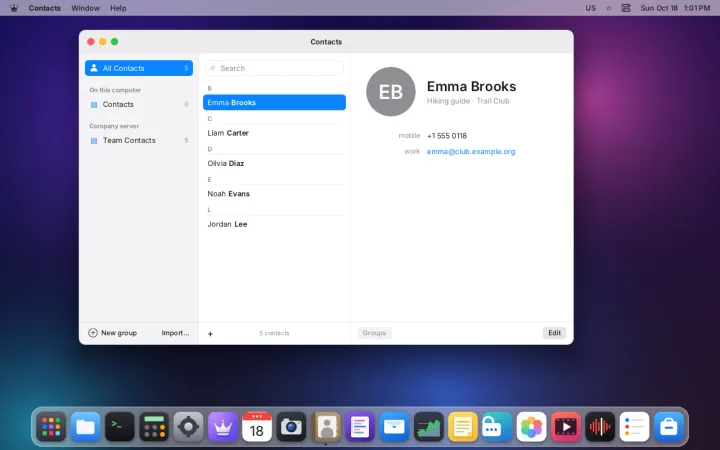720x450 pixels.
Task: Open the Voice Memos waveform icon
Action: (x=600, y=427)
